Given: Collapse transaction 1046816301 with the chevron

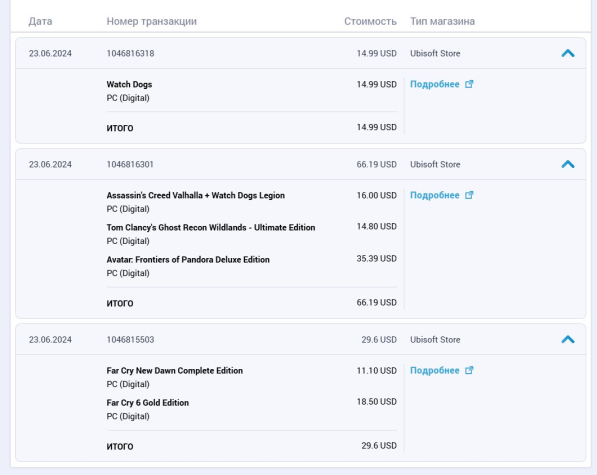Looking at the screenshot, I should 568,164.
